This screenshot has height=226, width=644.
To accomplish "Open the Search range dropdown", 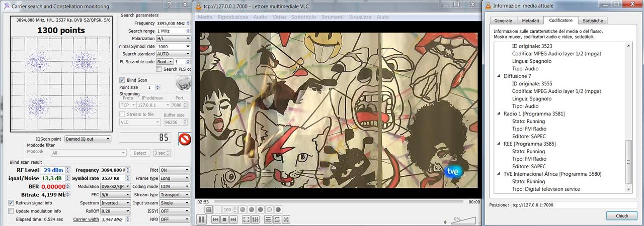I will click(173, 31).
